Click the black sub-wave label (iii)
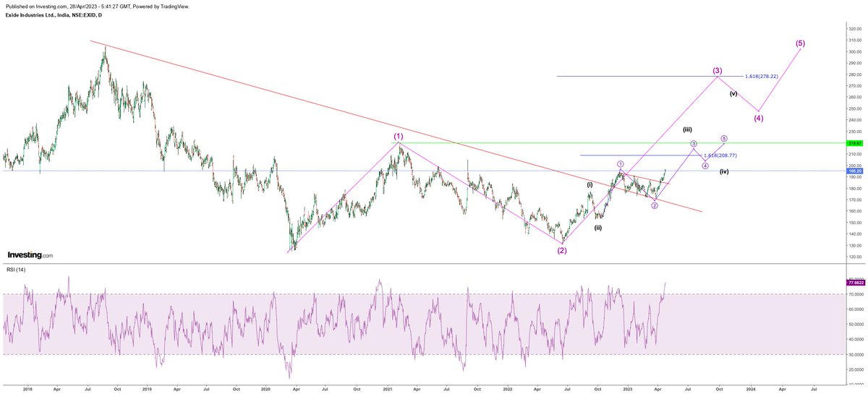This screenshot has width=868, height=394. tap(688, 129)
